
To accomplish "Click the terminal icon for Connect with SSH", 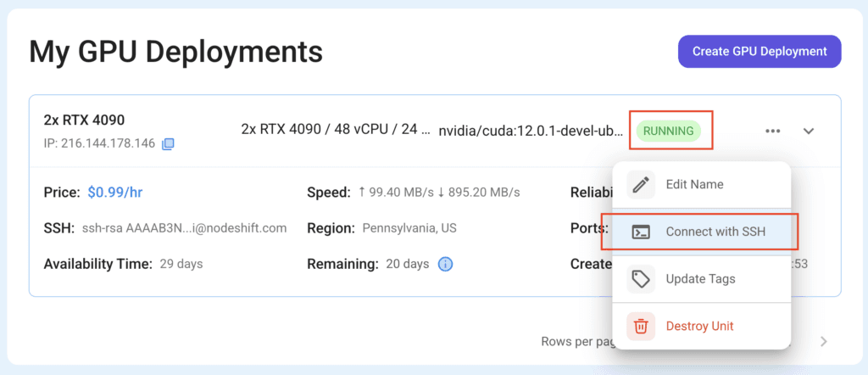I will pyautogui.click(x=641, y=232).
